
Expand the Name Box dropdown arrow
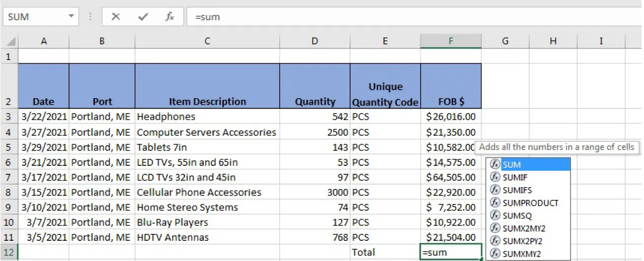[72, 17]
